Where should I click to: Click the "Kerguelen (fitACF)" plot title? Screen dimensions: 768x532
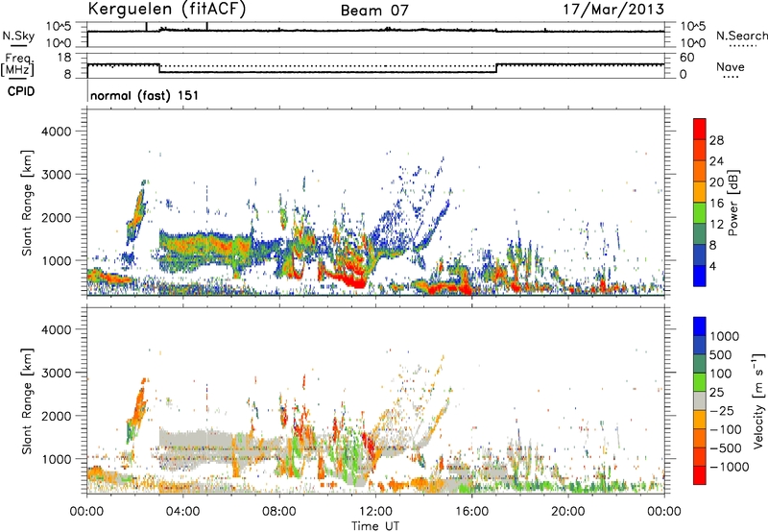(x=166, y=10)
